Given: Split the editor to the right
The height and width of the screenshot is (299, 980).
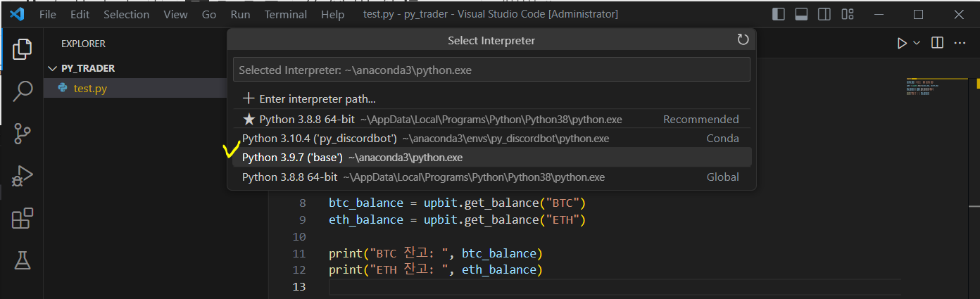Looking at the screenshot, I should (x=937, y=44).
